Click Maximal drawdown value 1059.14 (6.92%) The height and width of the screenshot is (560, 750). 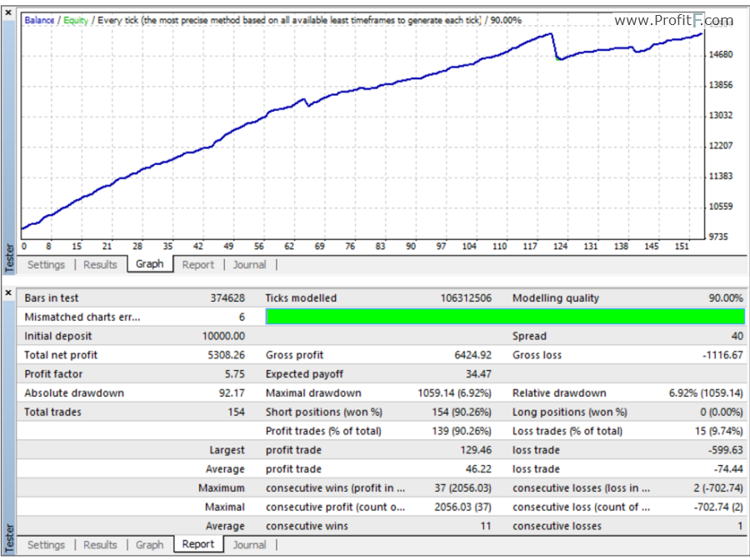point(454,393)
